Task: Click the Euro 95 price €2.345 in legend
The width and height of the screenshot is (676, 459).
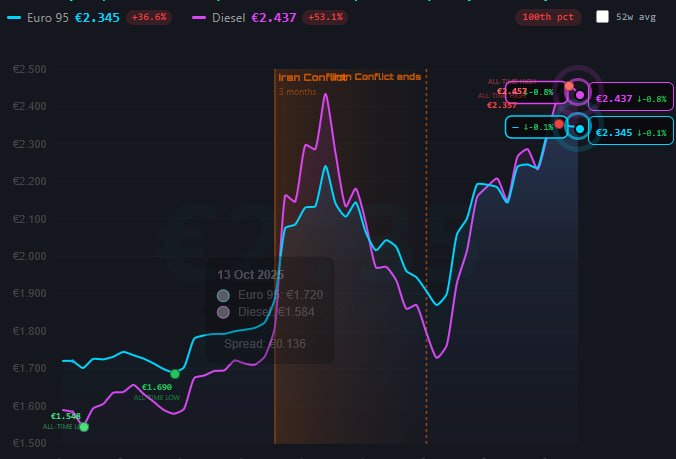Action: (x=97, y=18)
